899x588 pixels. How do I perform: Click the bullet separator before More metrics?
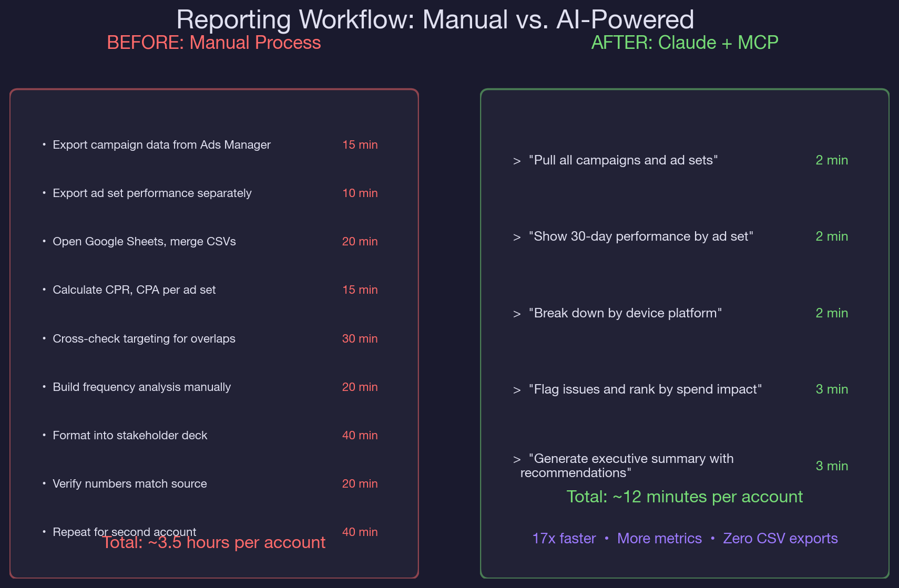point(606,539)
